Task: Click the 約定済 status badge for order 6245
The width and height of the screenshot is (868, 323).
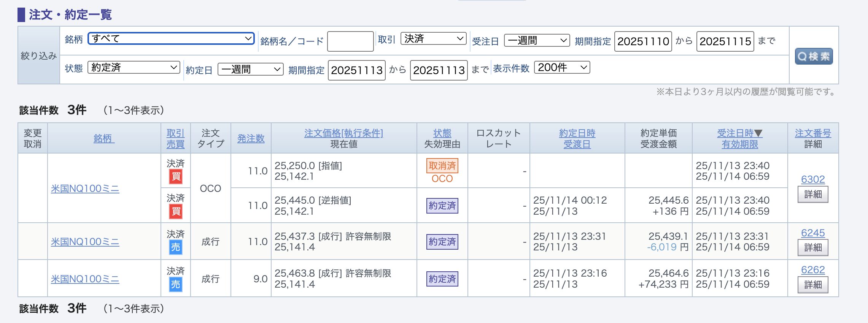Action: [442, 242]
